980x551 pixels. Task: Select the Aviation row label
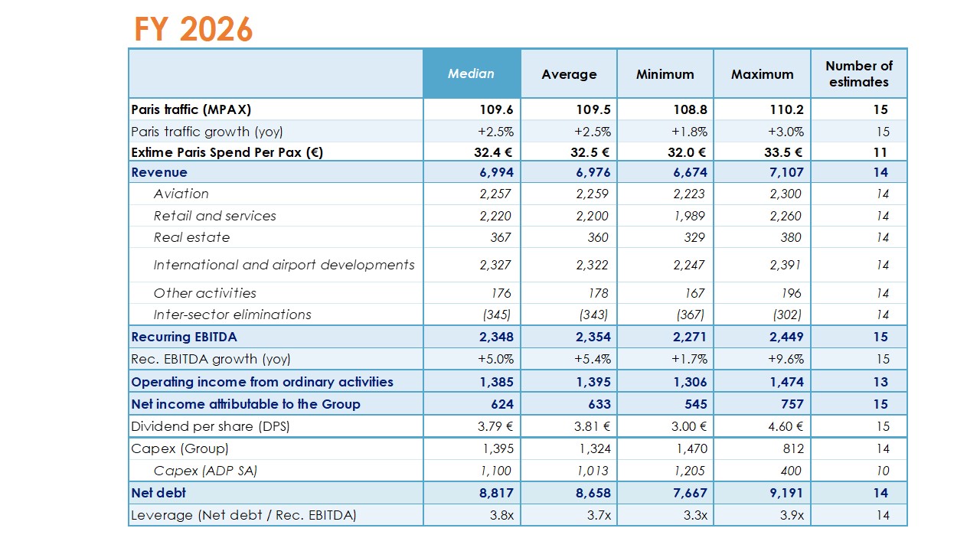point(181,194)
